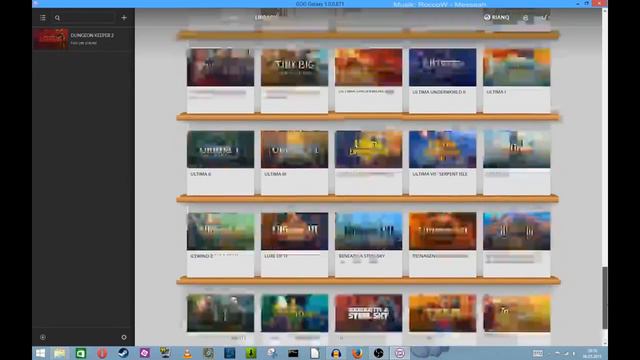The image size is (640, 360).
Task: Open the Beneath a Steel Sky logo cover
Action: pos(369,313)
